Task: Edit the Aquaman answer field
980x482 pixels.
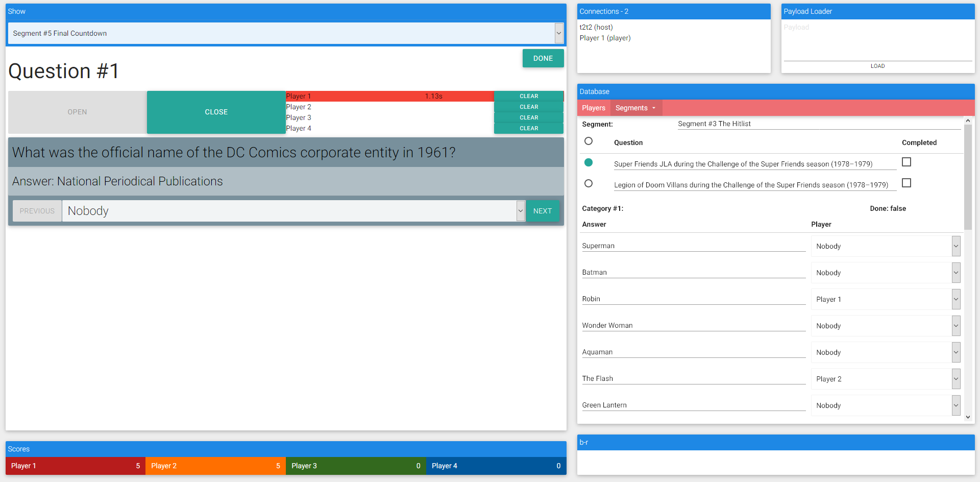Action: [x=694, y=352]
